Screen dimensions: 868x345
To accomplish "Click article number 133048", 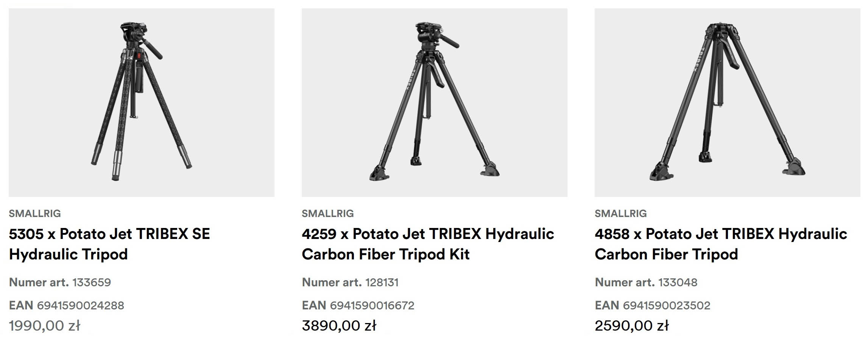I will 678,283.
